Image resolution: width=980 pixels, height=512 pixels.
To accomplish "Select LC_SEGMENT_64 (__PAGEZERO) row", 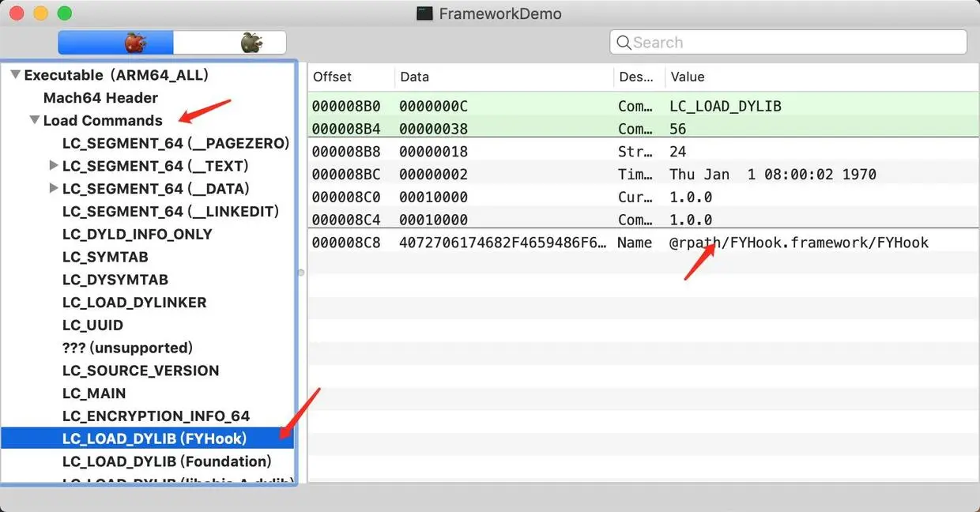I will (176, 144).
